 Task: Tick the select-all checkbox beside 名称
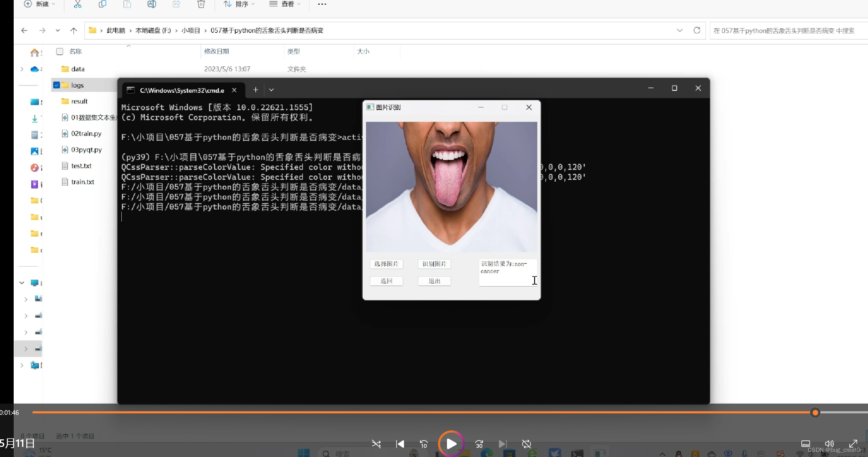[60, 52]
